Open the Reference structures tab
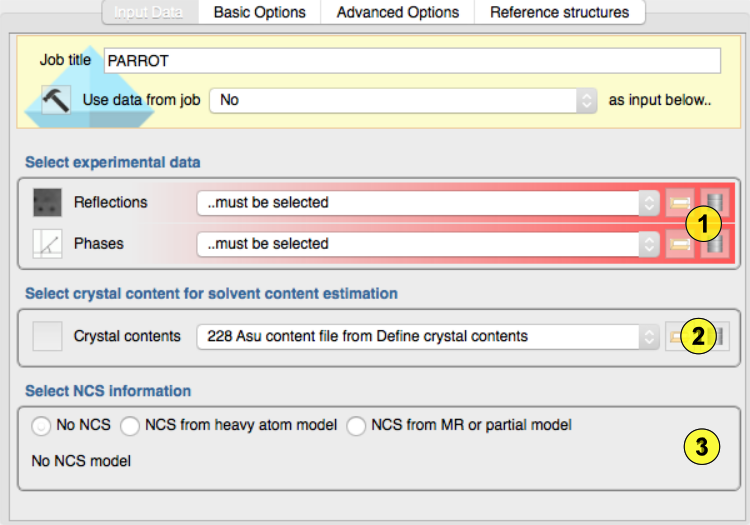Screen dimensions: 750x525 coord(559,12)
